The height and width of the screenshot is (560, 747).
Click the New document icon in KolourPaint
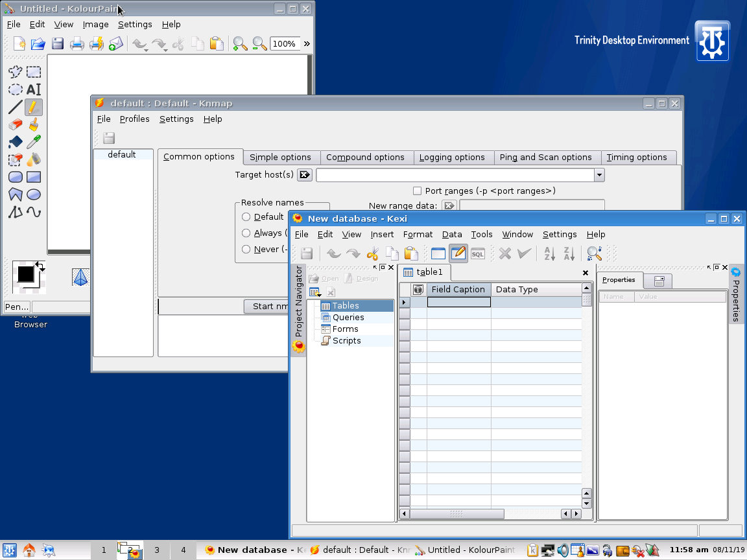[x=19, y=44]
